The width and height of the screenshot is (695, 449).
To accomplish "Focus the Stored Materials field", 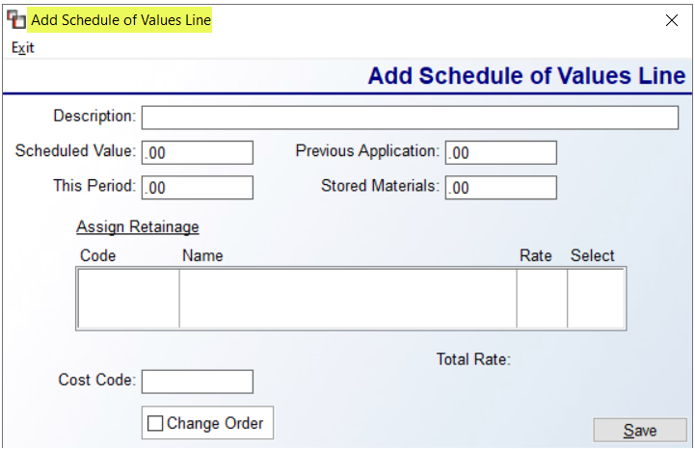I will [x=501, y=187].
